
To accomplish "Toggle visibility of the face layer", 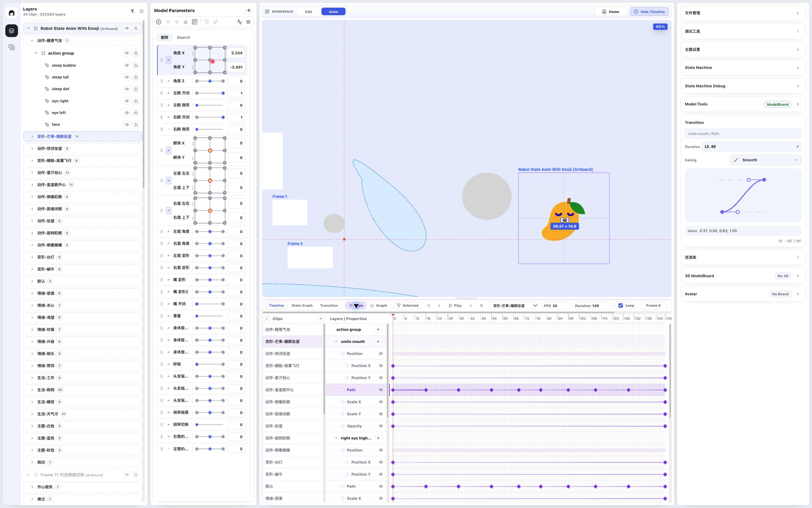I will pyautogui.click(x=126, y=125).
